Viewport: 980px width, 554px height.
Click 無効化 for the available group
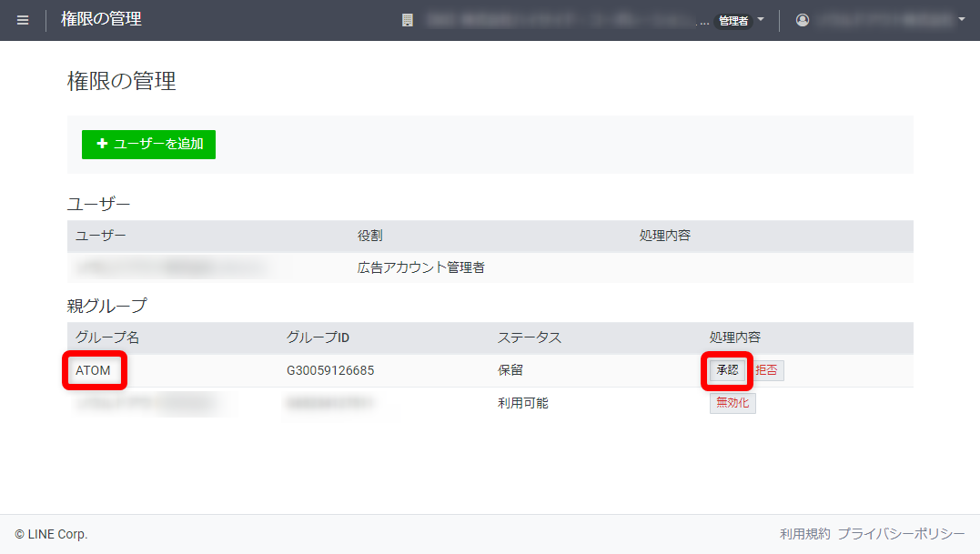click(732, 403)
